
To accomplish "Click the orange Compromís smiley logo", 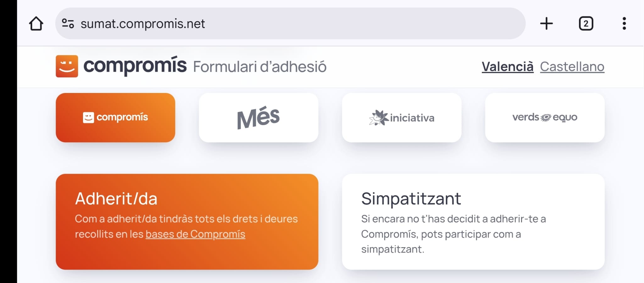I will (x=67, y=66).
